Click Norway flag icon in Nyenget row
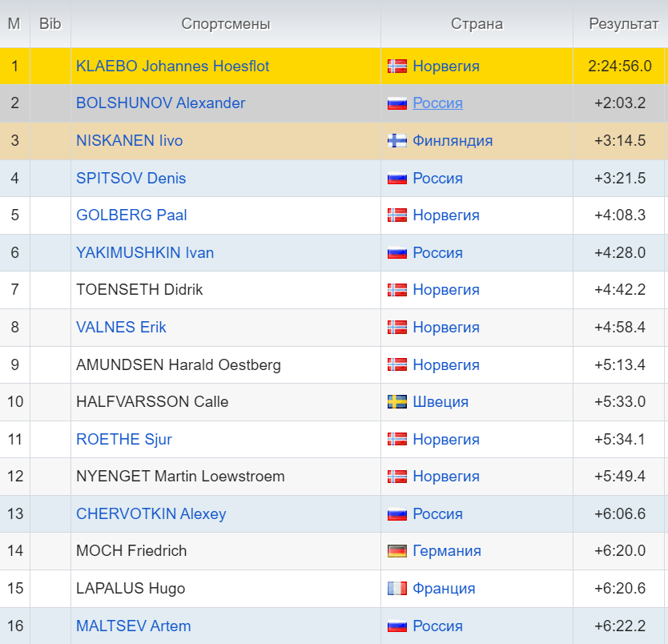Screen dimensions: 668x644 397,477
